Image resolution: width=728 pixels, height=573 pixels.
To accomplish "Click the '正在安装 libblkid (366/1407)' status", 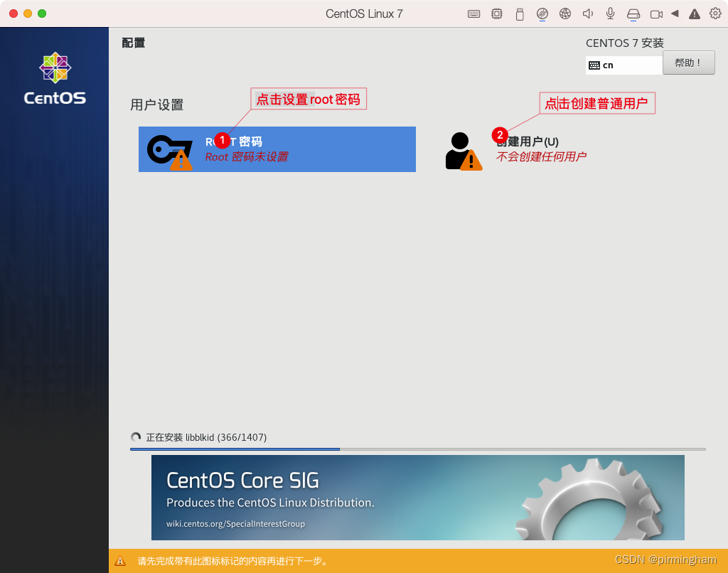I will (206, 437).
